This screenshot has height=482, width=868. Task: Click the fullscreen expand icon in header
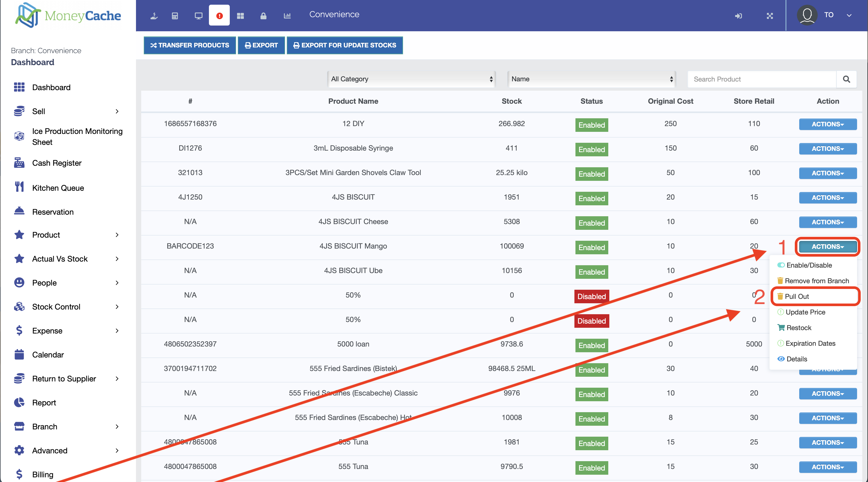[770, 16]
